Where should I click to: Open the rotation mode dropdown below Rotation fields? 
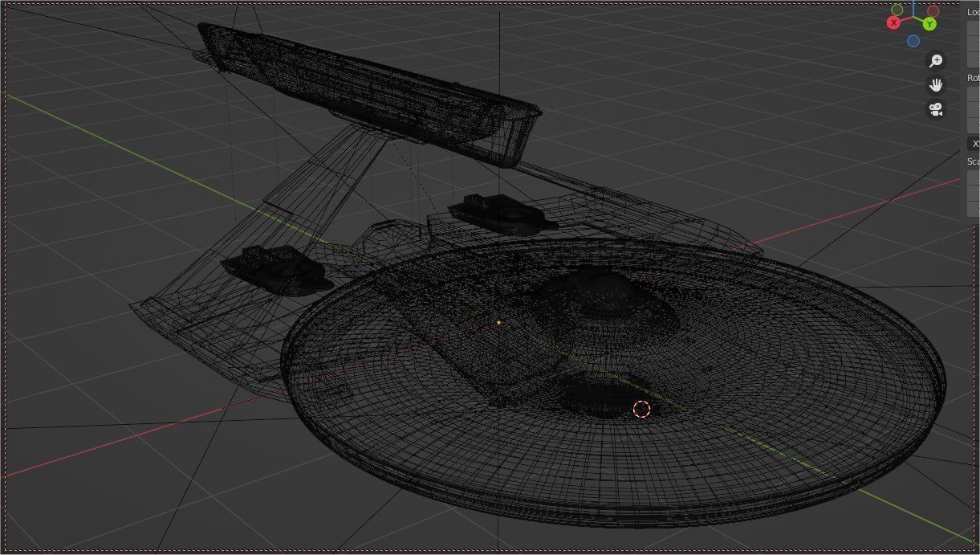973,144
